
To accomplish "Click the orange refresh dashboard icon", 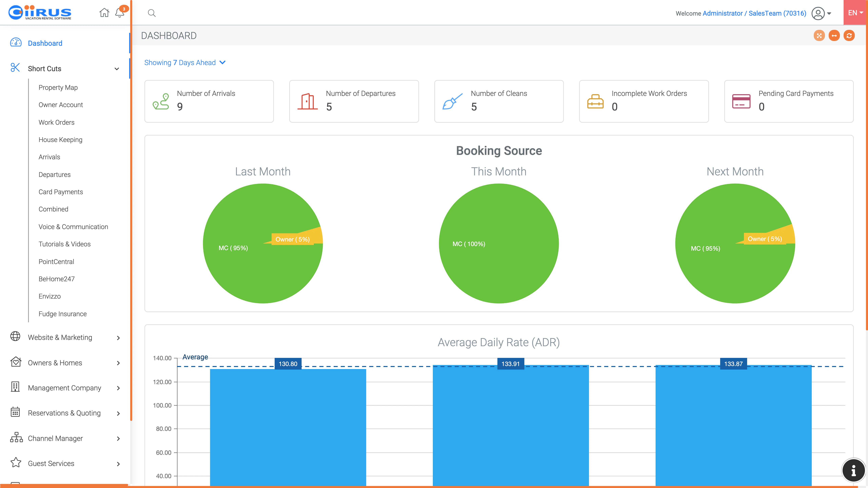I will tap(849, 35).
